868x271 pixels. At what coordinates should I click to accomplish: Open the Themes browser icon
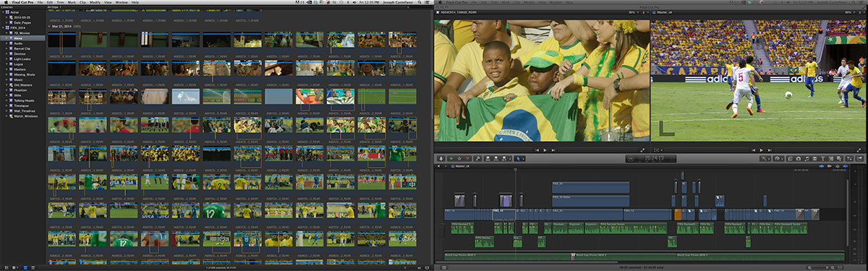(x=839, y=158)
